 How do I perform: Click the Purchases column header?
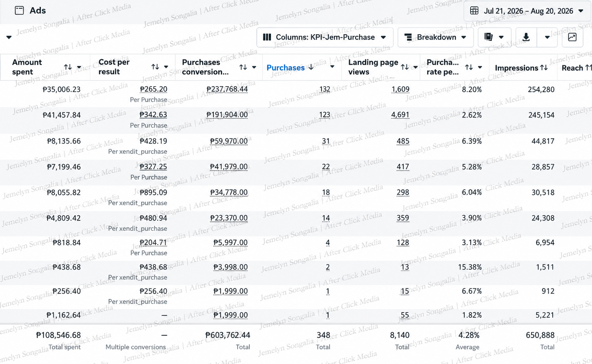[285, 68]
